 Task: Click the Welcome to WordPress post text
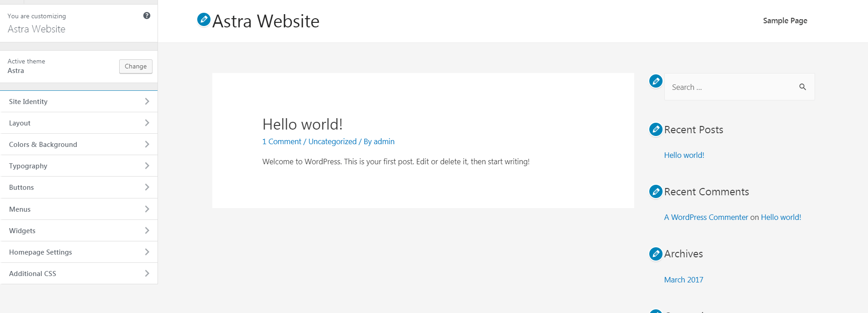pyautogui.click(x=396, y=162)
